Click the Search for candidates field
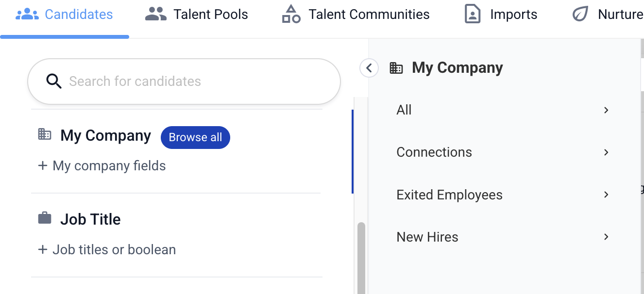The image size is (644, 294). point(184,82)
